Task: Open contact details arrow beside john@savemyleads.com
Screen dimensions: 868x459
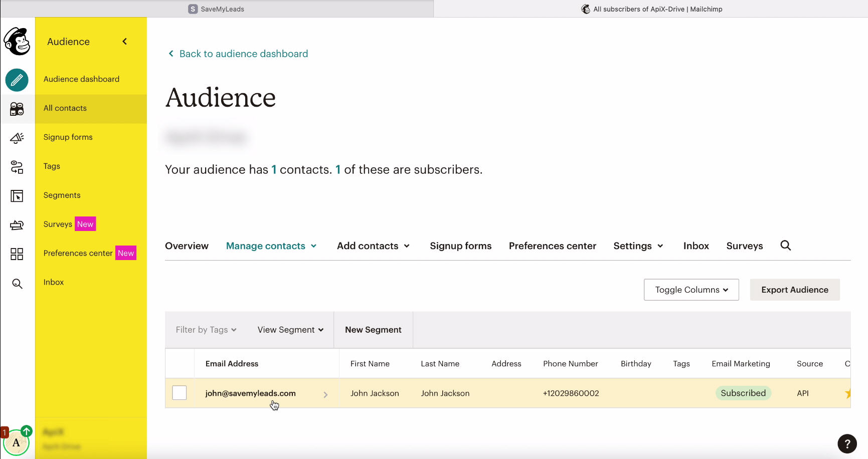Action: click(x=325, y=395)
